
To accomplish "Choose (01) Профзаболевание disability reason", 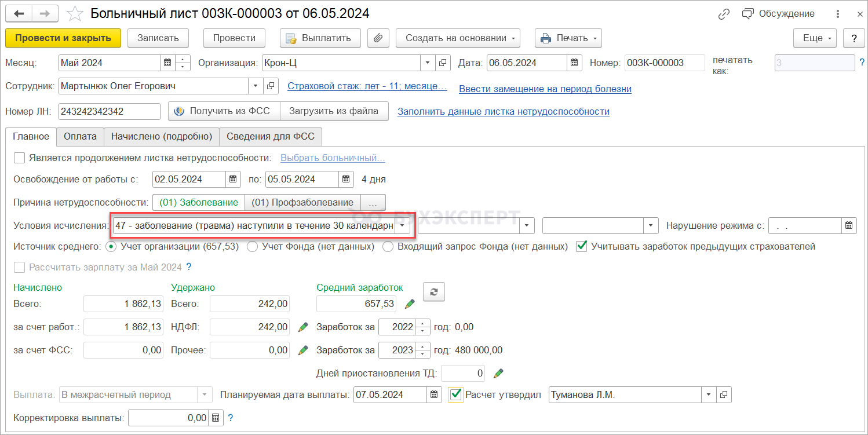I will point(303,203).
